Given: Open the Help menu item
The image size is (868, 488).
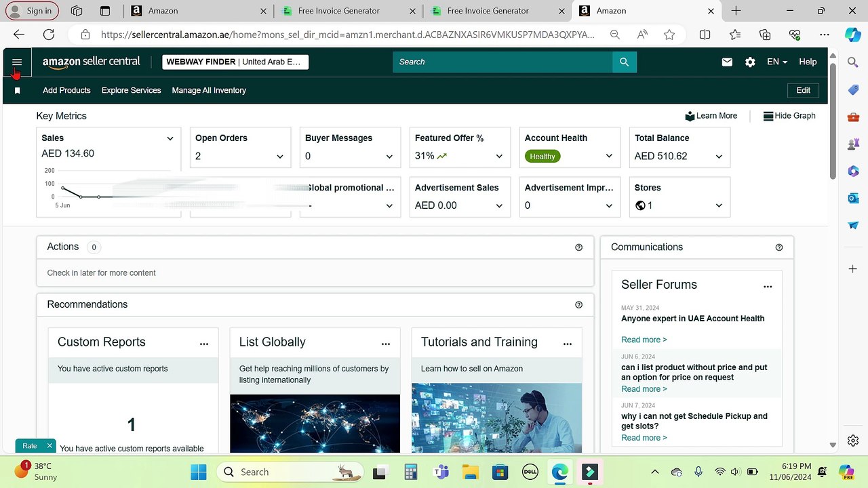Looking at the screenshot, I should coord(808,62).
